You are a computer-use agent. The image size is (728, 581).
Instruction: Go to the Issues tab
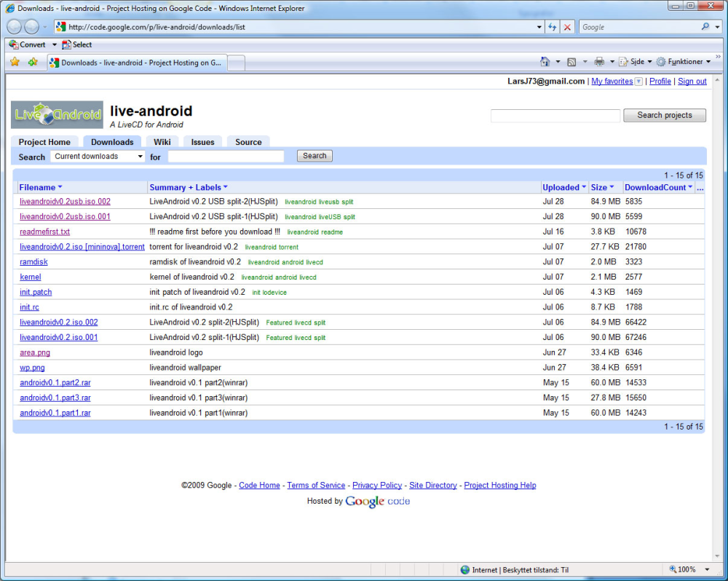pos(202,142)
